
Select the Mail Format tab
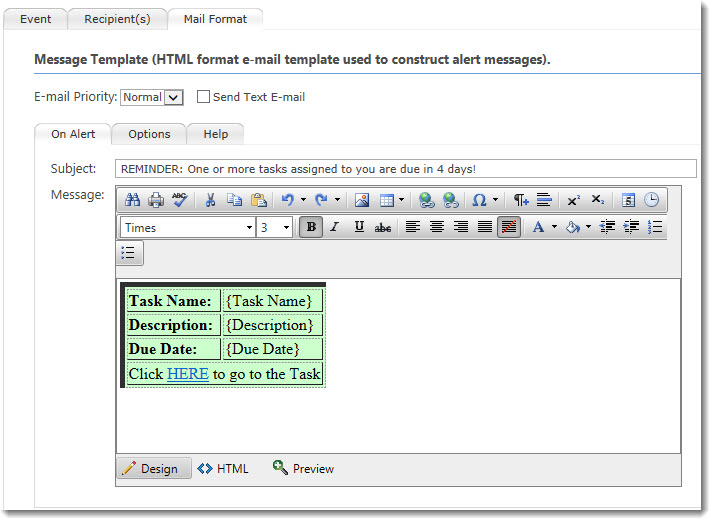click(215, 19)
